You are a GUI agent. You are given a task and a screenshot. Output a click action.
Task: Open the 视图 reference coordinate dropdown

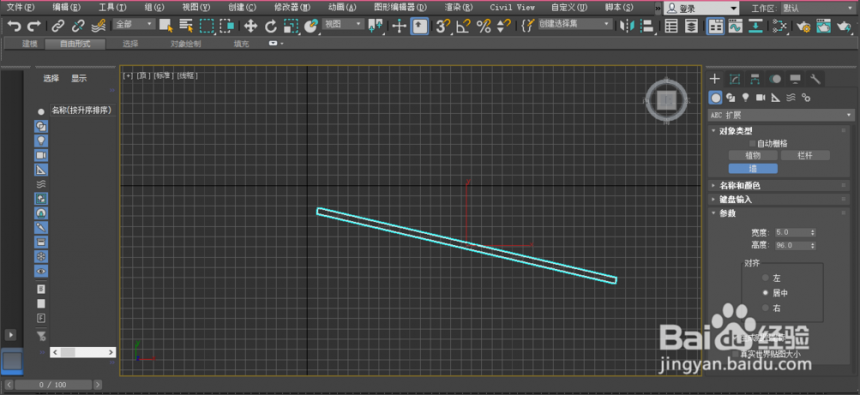(x=343, y=24)
